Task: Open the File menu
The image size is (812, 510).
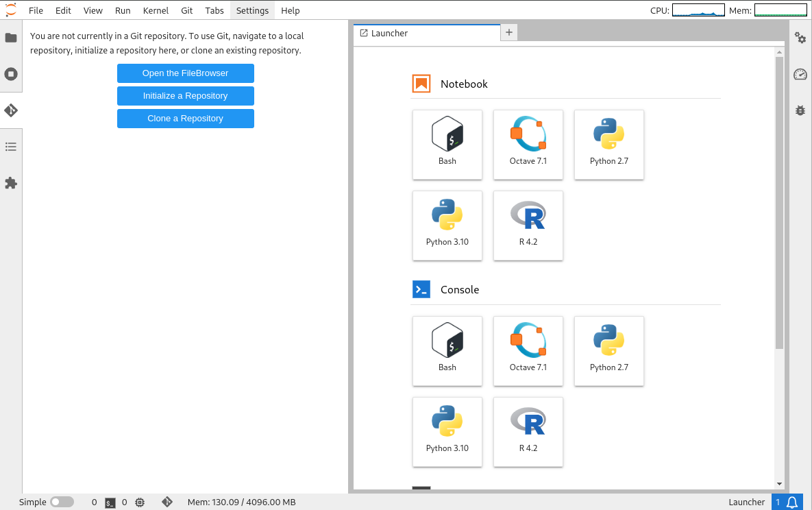Action: (36, 10)
